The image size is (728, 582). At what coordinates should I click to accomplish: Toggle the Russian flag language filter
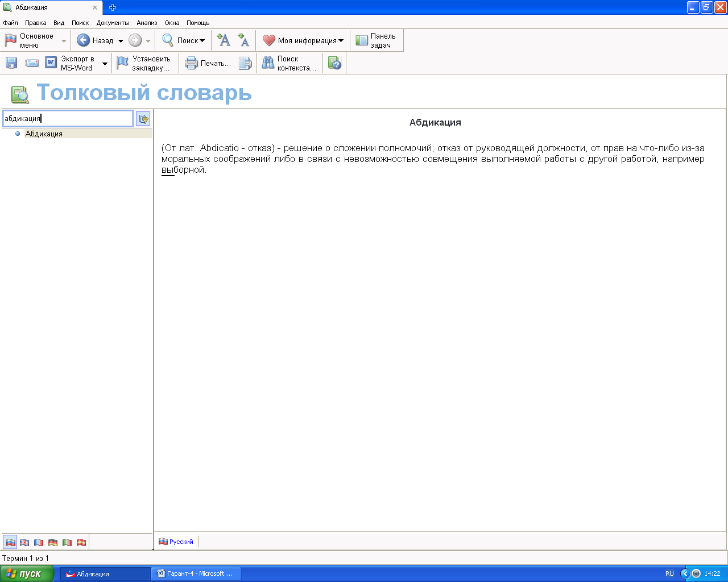(10, 542)
